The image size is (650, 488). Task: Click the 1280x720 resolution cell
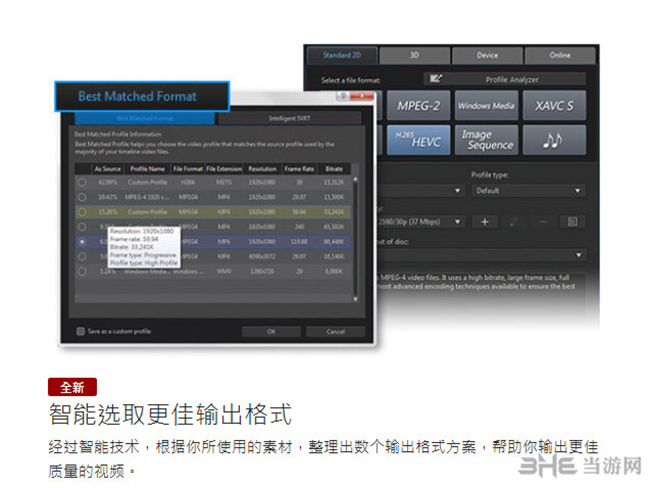click(262, 272)
